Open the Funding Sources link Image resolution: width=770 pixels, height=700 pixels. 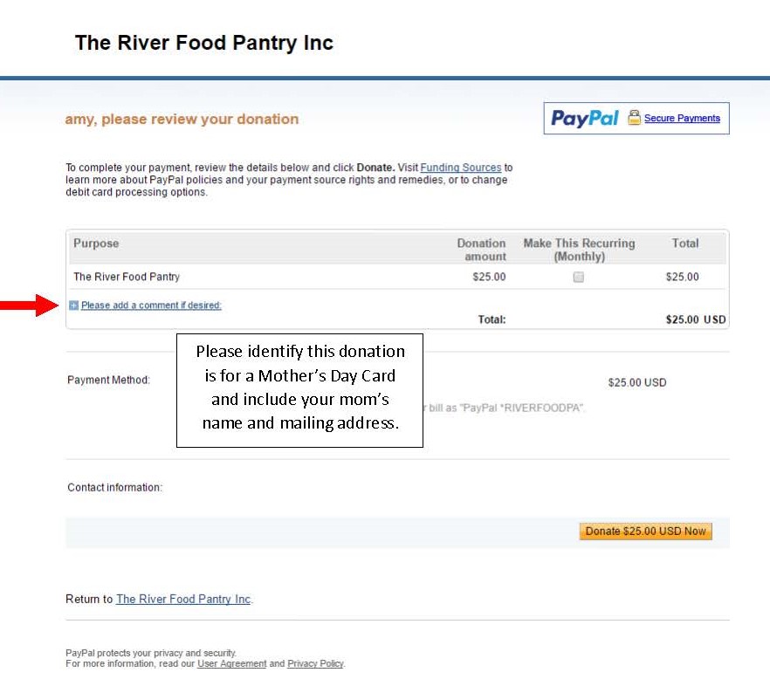[461, 168]
